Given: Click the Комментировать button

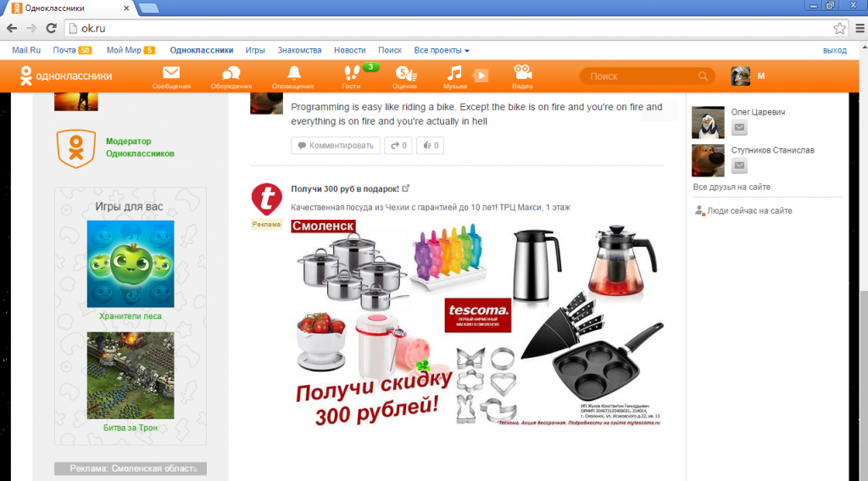Looking at the screenshot, I should pyautogui.click(x=336, y=145).
